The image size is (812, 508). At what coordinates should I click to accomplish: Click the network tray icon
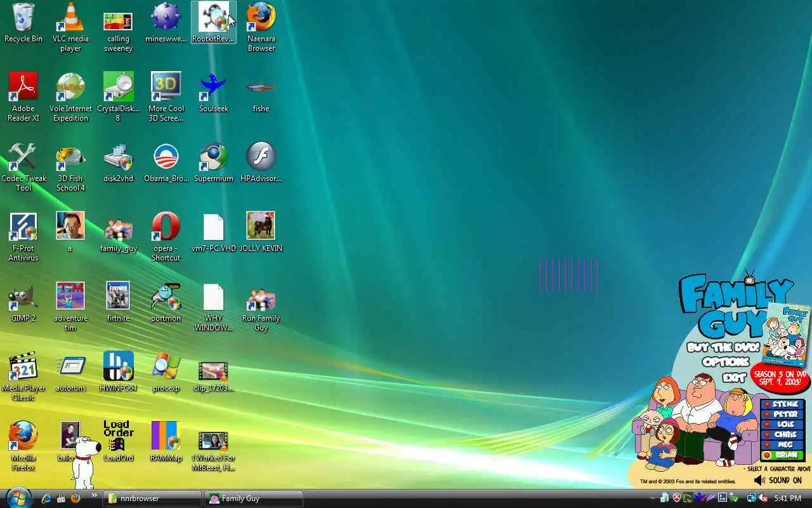click(x=752, y=498)
